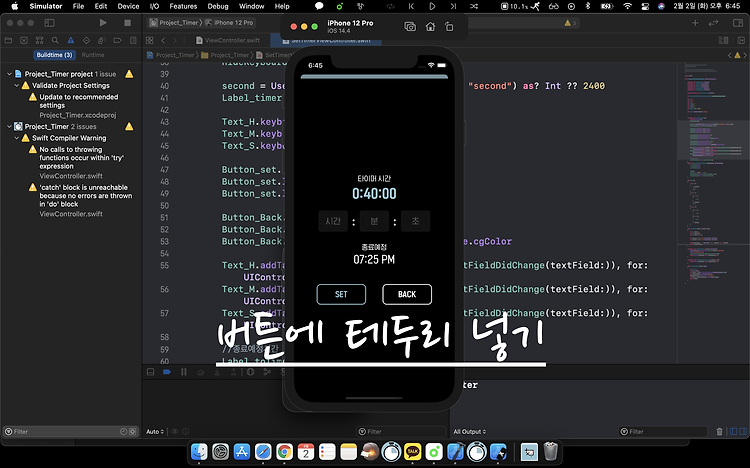This screenshot has width=750, height=468.
Task: Collapse Project_Timer project issue group
Action: tap(9, 74)
